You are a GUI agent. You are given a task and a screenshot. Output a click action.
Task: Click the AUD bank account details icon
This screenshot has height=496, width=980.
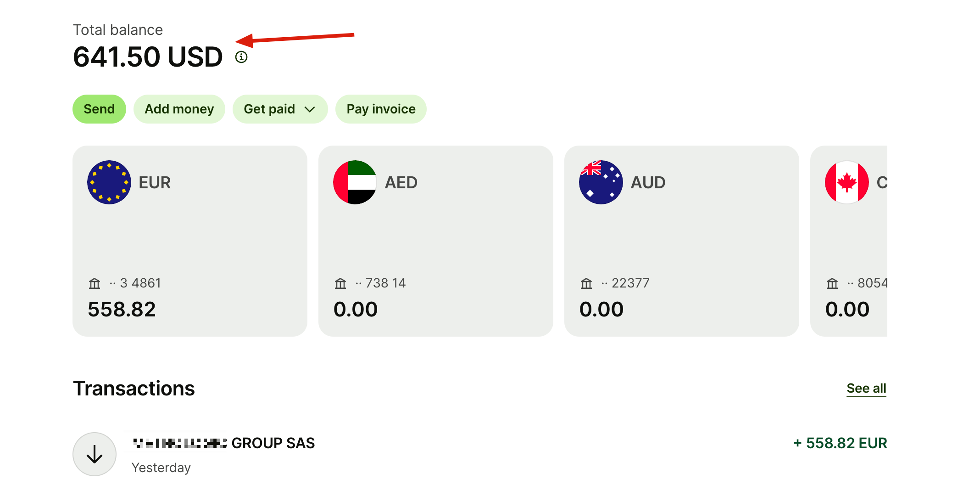tap(586, 283)
